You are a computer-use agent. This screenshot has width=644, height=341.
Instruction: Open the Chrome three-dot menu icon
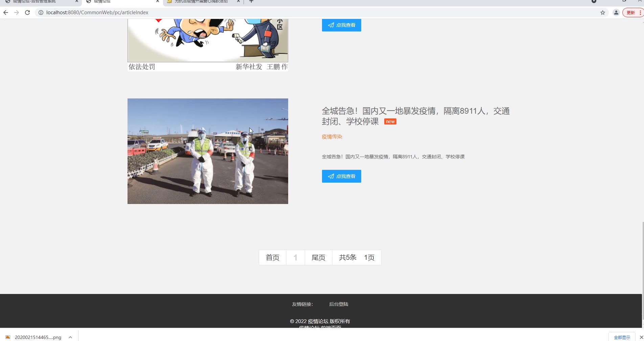click(640, 13)
